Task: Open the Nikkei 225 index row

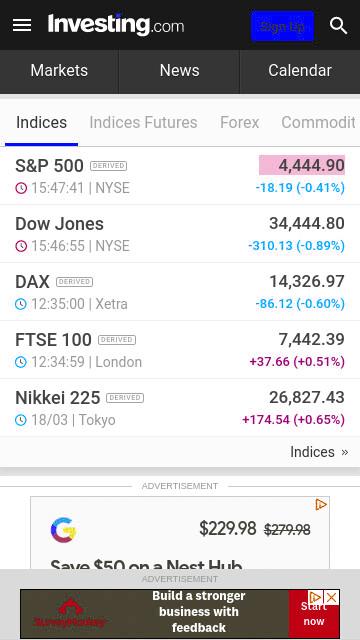Action: 180,408
